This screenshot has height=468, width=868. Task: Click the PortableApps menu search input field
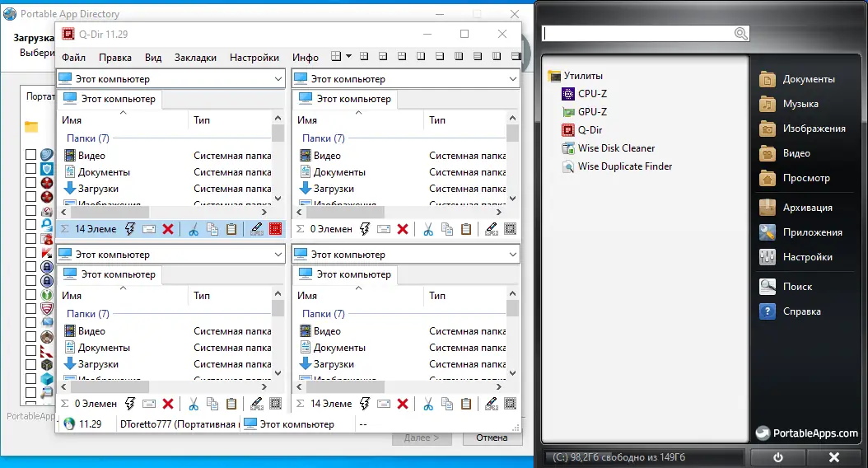click(x=639, y=34)
